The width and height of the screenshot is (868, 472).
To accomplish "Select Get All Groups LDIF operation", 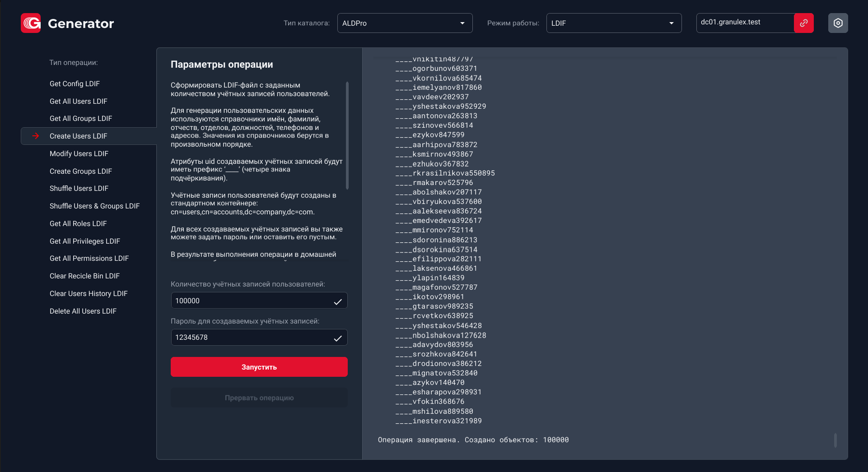I will (x=81, y=118).
